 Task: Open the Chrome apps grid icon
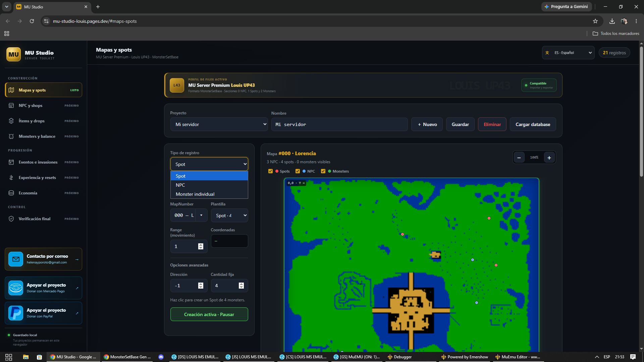[x=7, y=34]
